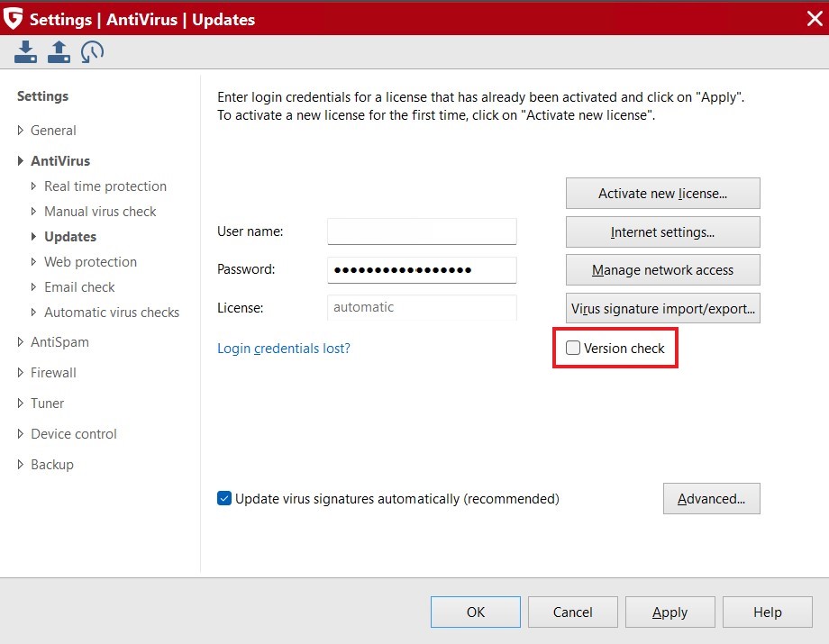Viewport: 829px width, 644px height.
Task: Close the Settings window
Action: click(x=815, y=19)
